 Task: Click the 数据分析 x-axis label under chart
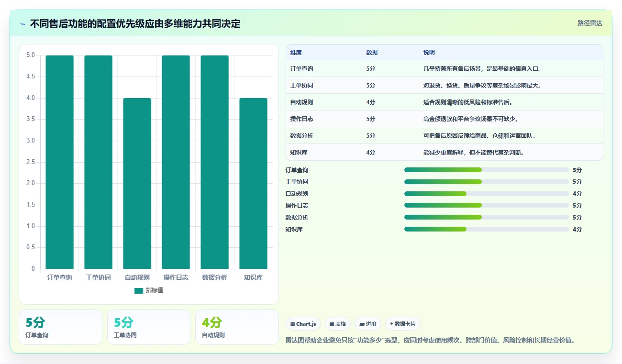click(x=214, y=277)
